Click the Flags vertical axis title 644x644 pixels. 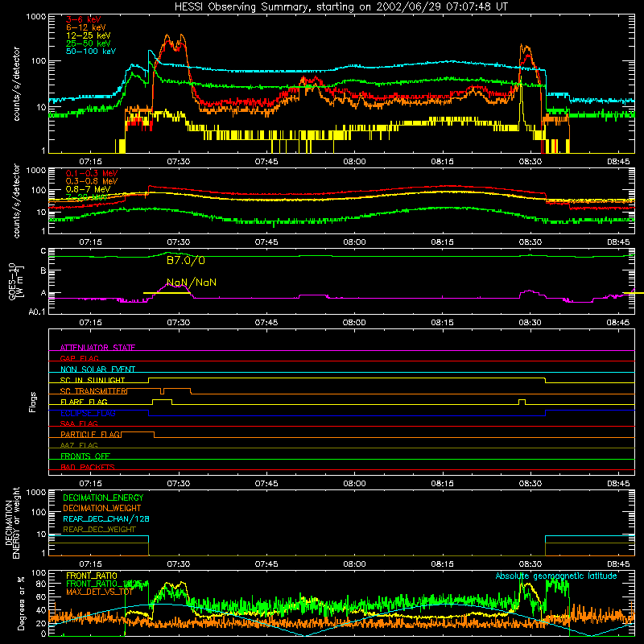(x=33, y=402)
